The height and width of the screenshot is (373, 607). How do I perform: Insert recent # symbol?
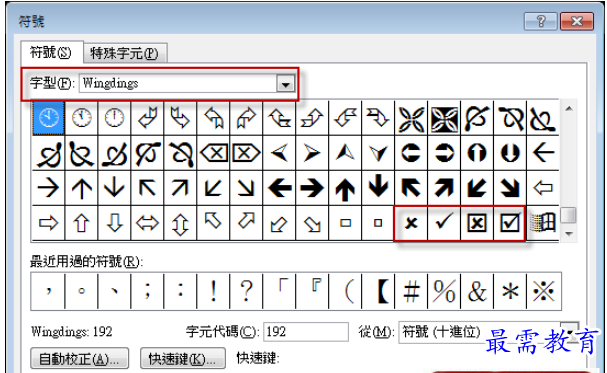click(411, 291)
